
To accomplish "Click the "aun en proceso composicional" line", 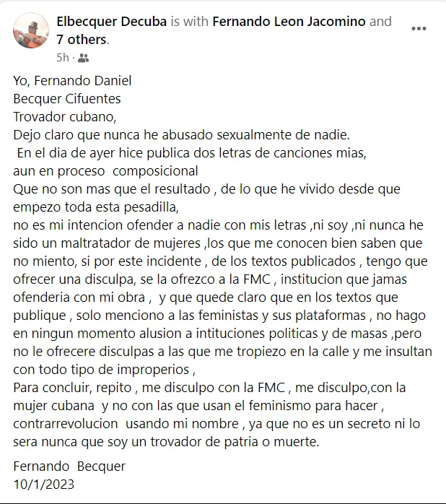I will [105, 171].
